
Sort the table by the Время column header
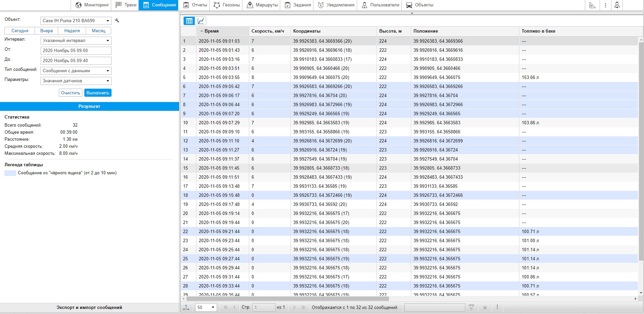pos(212,31)
